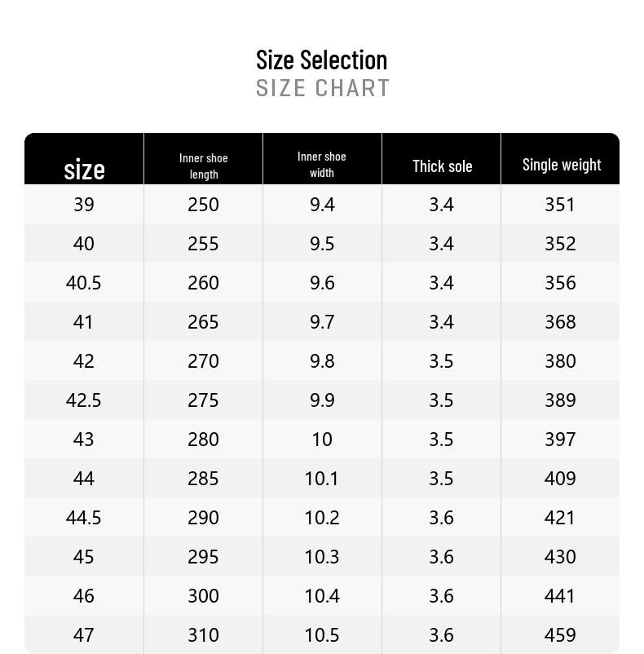Click inner length value 265

coord(203,322)
